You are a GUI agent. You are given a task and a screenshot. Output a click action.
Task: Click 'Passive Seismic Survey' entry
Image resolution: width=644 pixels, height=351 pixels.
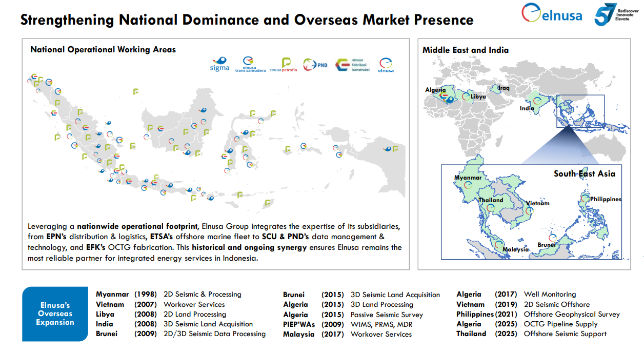(387, 315)
